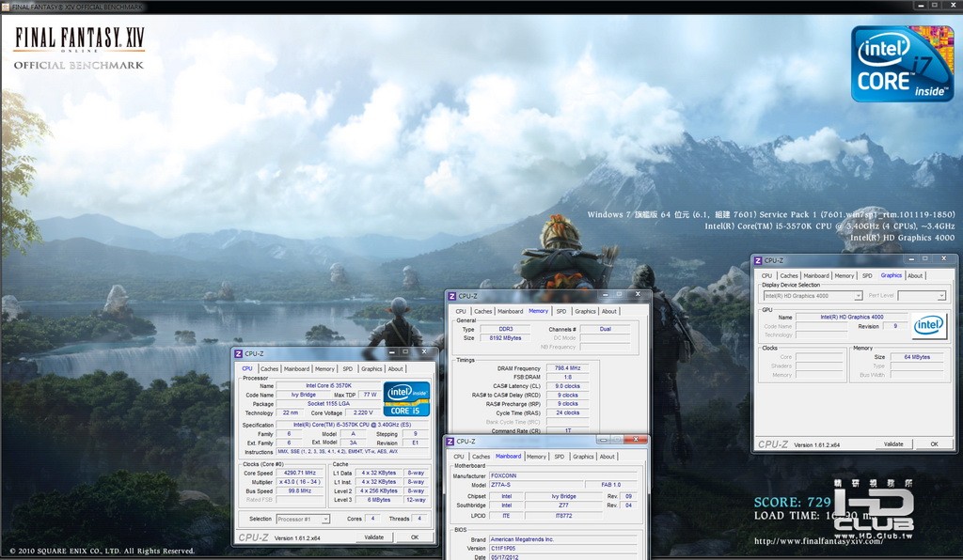Click the Final Fantasy XIV benchmark title bar icon
The height and width of the screenshot is (560, 963).
tap(6, 7)
